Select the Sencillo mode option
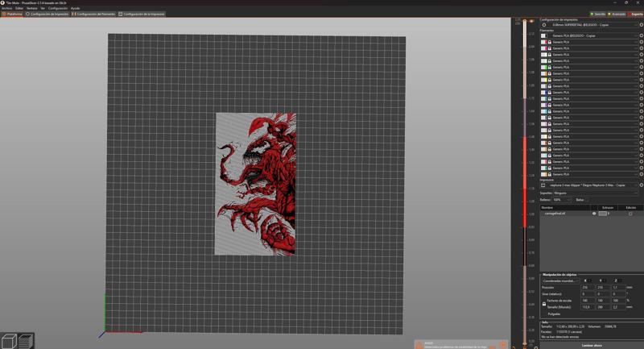644x349 pixels. click(598, 14)
